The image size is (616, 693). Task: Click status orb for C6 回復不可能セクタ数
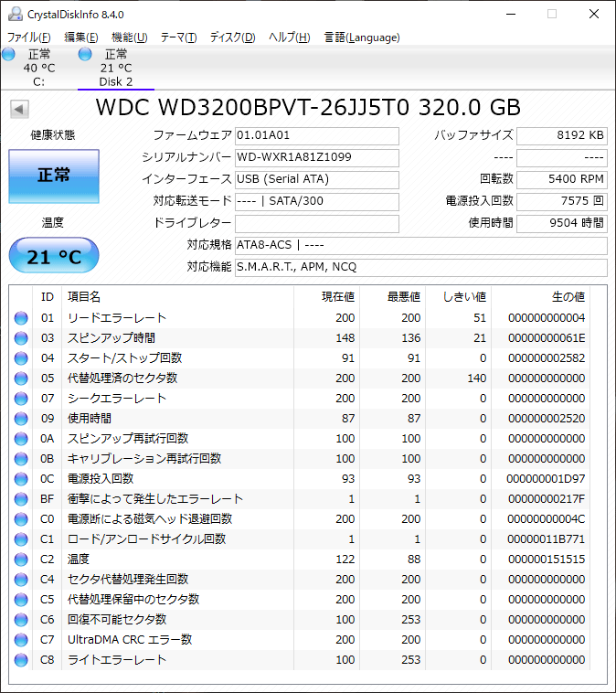click(x=21, y=620)
